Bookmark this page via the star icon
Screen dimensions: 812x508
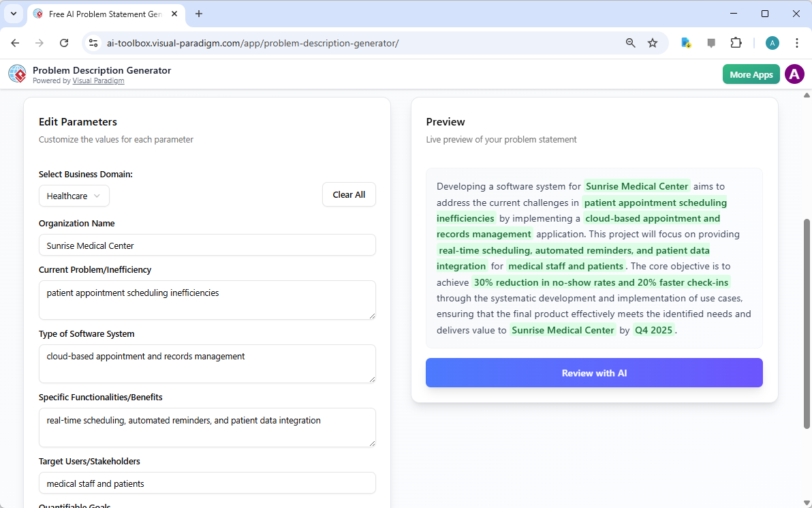[x=653, y=42]
